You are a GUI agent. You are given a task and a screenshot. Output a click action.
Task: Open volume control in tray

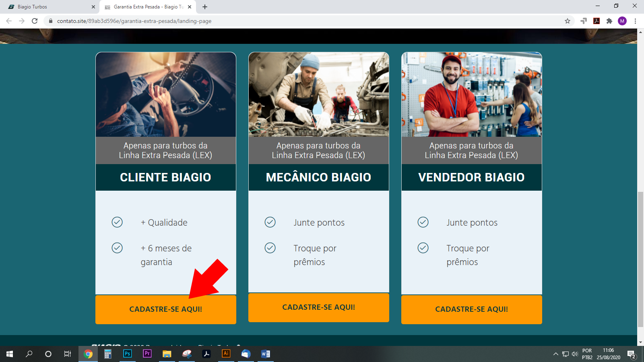coord(575,354)
